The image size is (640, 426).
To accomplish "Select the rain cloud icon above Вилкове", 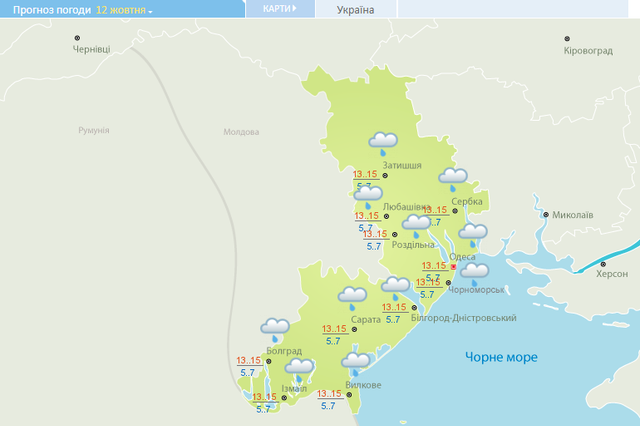I will 357,362.
